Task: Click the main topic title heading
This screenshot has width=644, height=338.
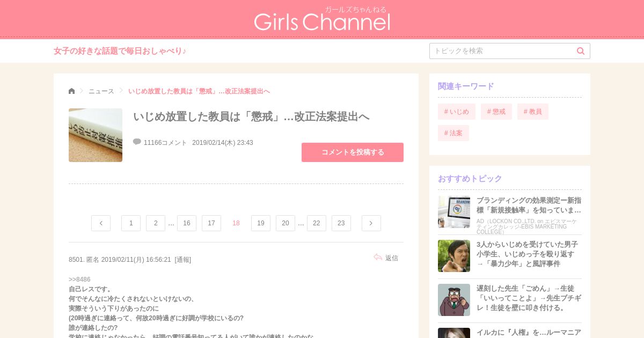Action: 251,117
